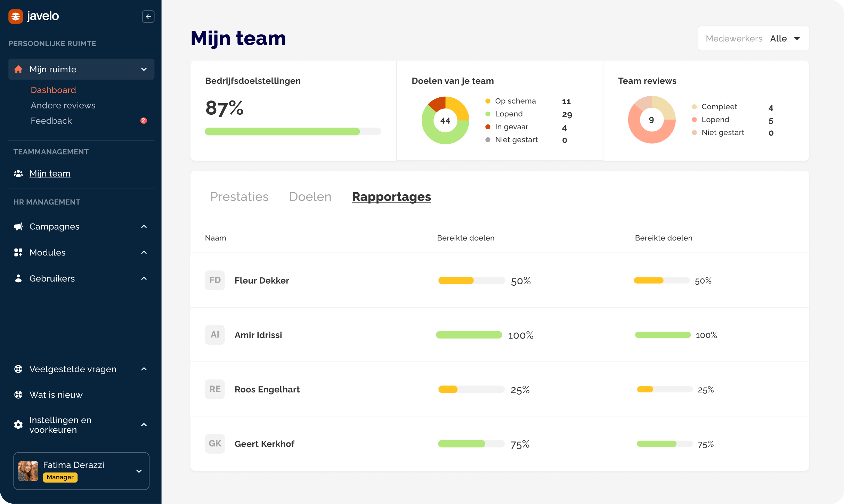Open Roos Engelhart's name

[x=267, y=389]
